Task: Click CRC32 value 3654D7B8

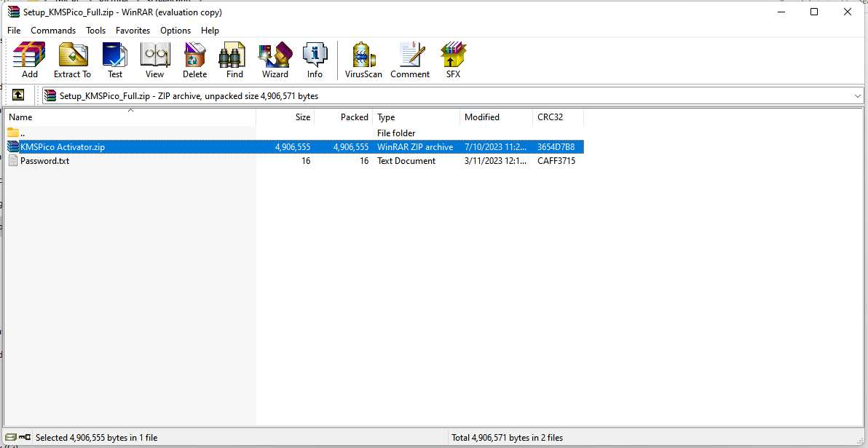Action: pos(556,146)
